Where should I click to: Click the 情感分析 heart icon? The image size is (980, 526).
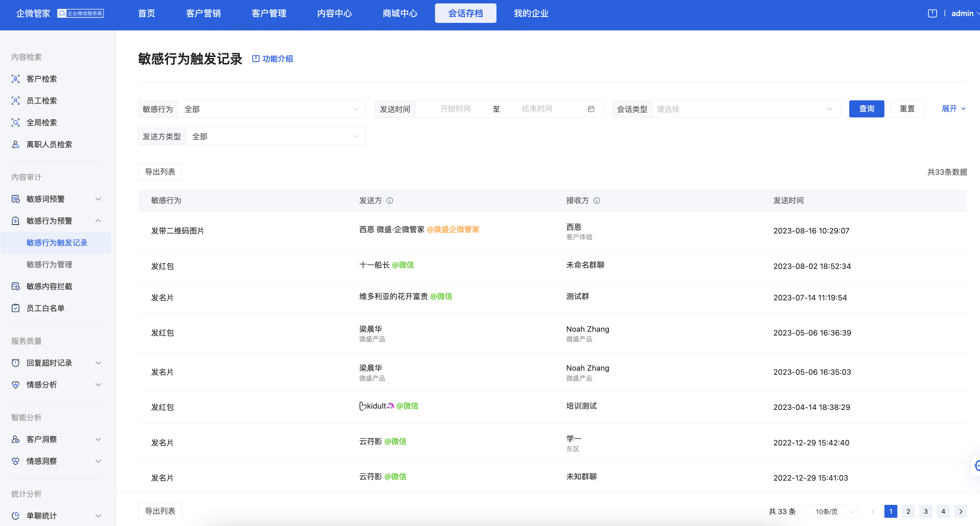pos(15,385)
